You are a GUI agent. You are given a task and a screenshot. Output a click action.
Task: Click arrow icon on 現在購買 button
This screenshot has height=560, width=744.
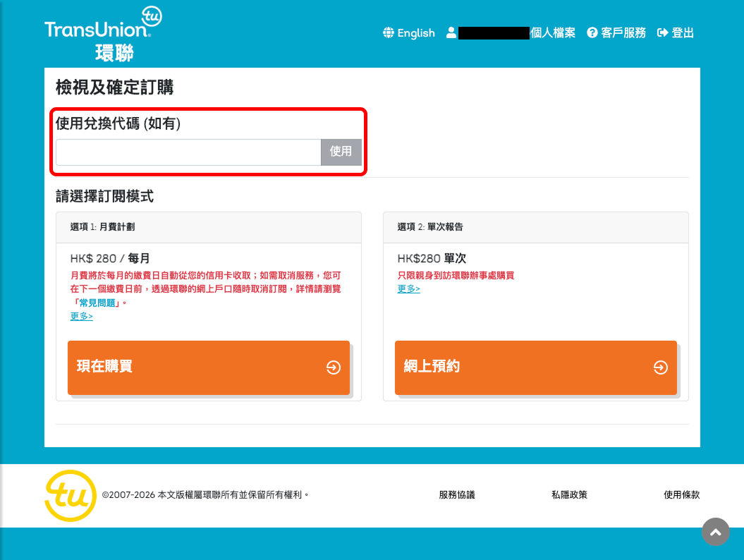334,367
